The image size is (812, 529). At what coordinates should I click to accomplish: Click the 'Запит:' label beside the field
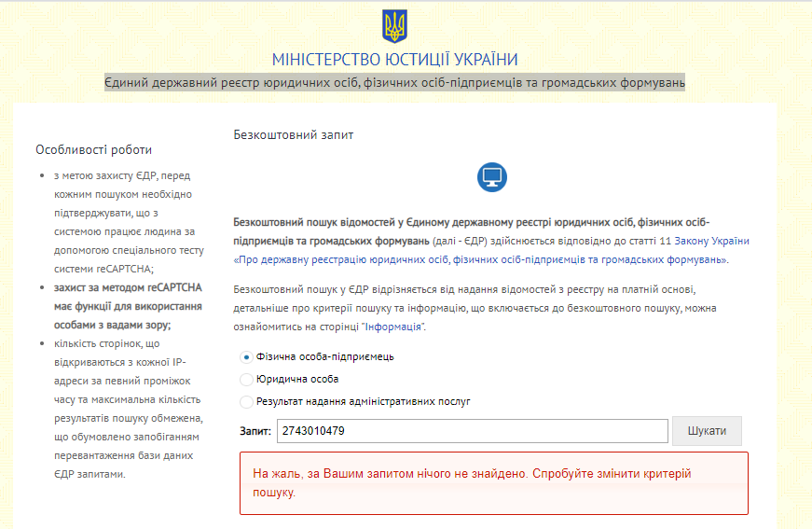pyautogui.click(x=255, y=431)
